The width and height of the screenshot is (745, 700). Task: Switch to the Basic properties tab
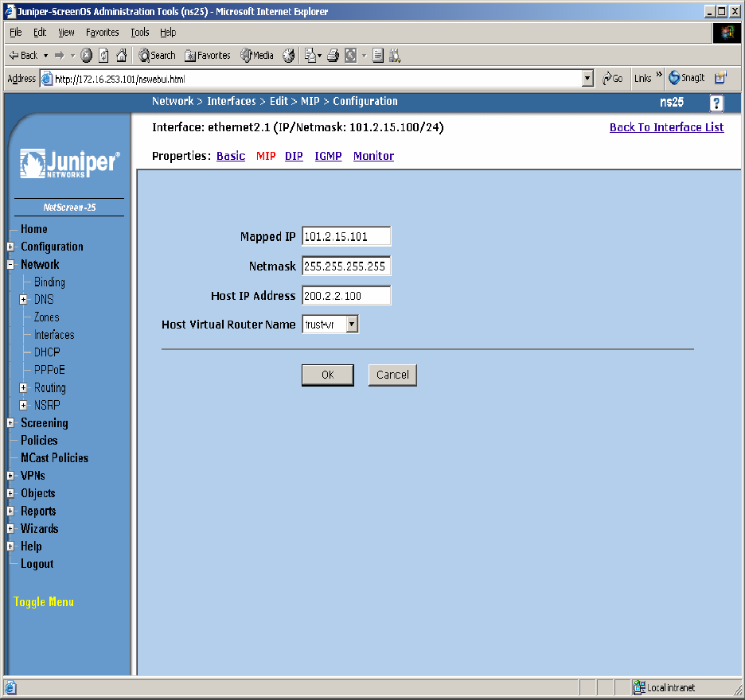[231, 156]
